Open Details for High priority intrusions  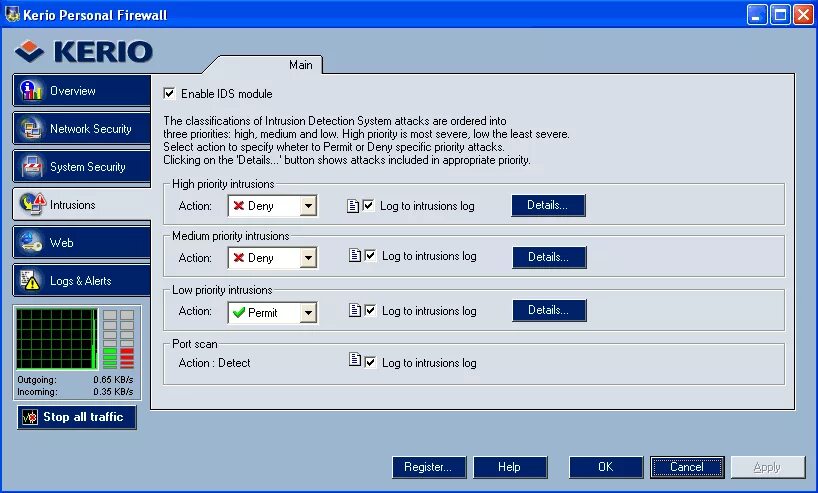click(x=548, y=205)
